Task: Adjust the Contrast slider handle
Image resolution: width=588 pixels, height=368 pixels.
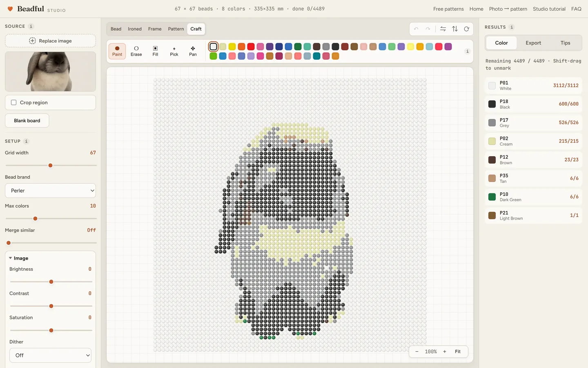Action: tap(51, 306)
